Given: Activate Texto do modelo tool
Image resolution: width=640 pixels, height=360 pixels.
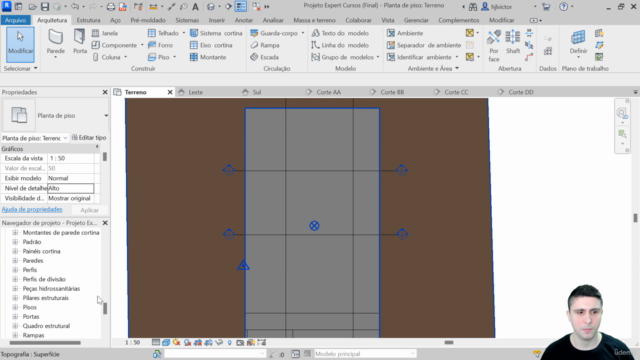Looking at the screenshot, I should (x=340, y=33).
